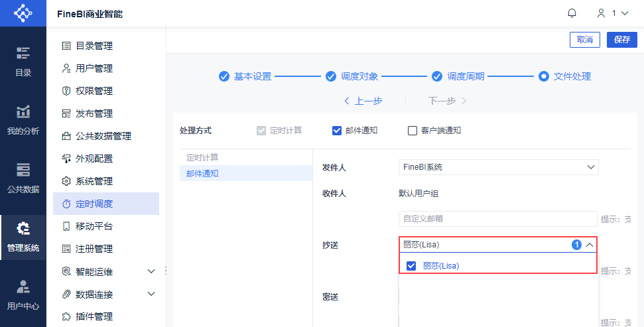Open 权限管理 menu item

pos(106,91)
